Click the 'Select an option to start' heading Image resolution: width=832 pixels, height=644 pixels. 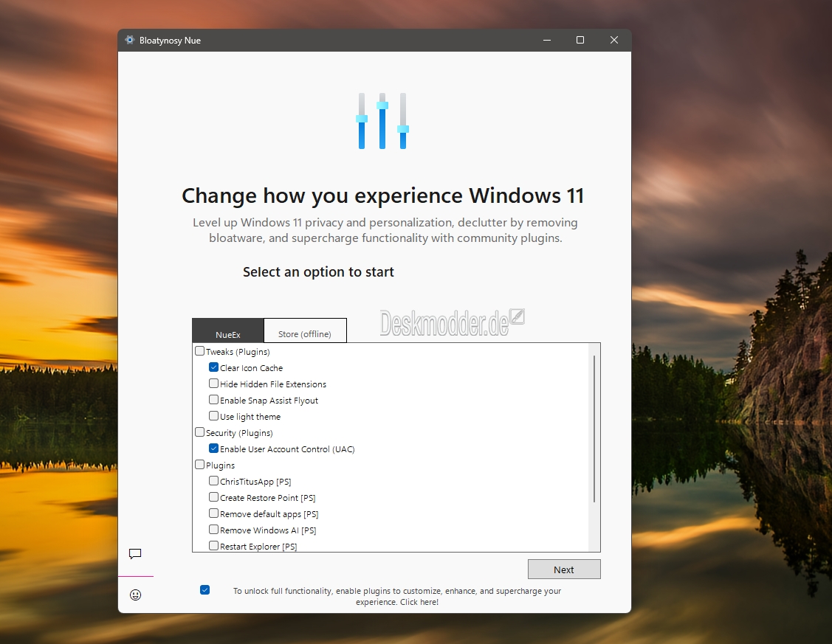(318, 272)
